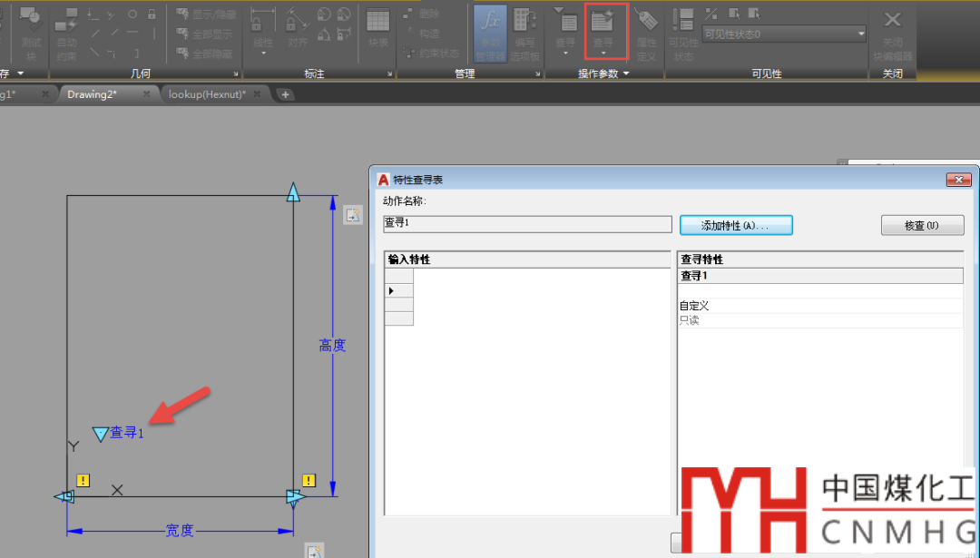Toggle 显示/隐藏 constraints option
Screen dimensions: 980x558
pyautogui.click(x=205, y=15)
